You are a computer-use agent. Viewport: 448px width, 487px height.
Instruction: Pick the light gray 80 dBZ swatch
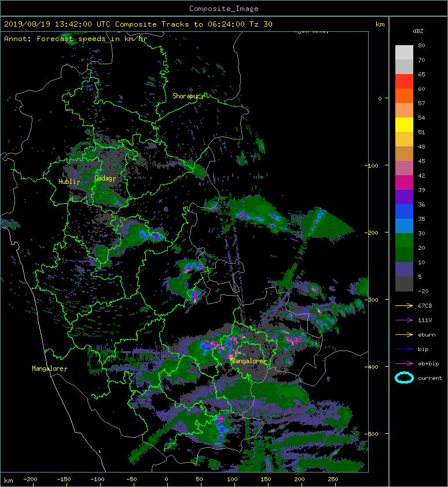pyautogui.click(x=404, y=52)
